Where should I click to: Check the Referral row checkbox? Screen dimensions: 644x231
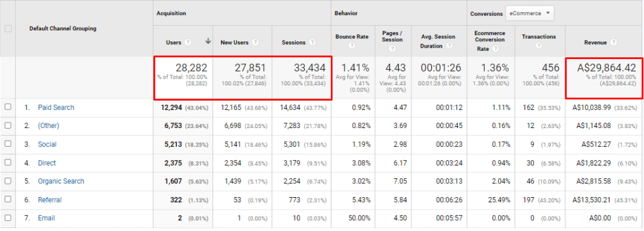[8, 200]
